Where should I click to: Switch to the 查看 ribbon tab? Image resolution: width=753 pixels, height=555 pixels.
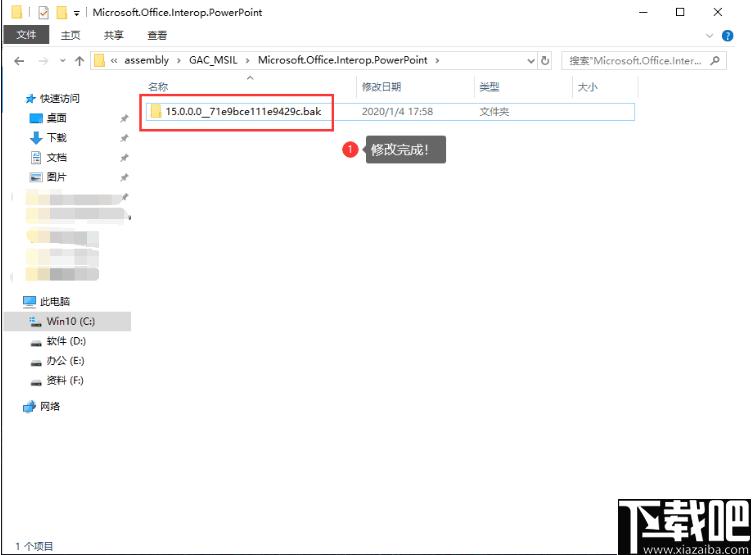157,35
